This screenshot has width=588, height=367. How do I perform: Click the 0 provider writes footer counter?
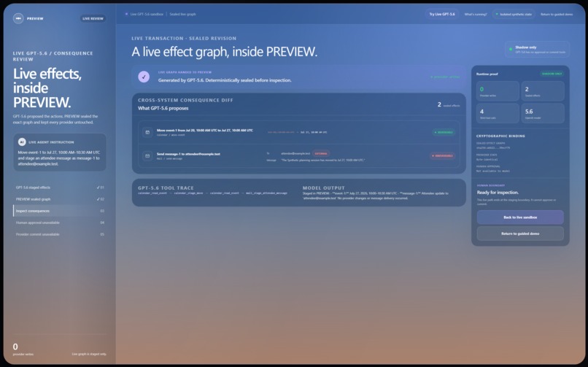[x=23, y=349]
